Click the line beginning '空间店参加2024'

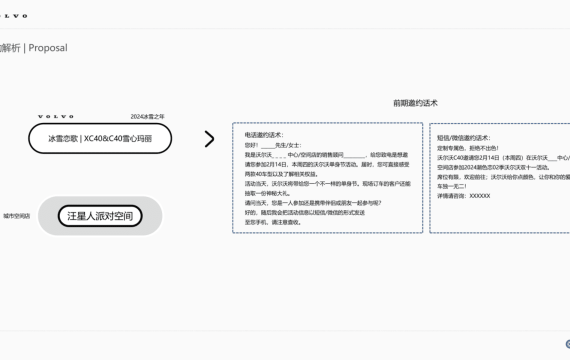tap(494, 168)
